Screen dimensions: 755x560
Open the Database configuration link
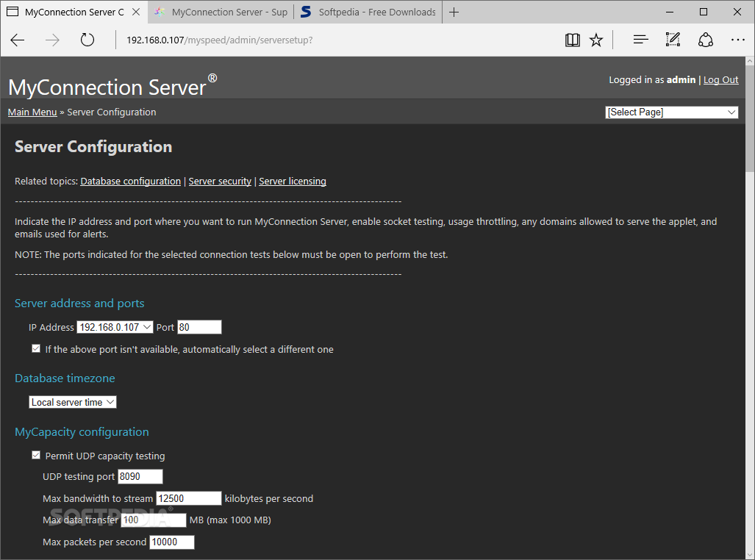click(130, 182)
